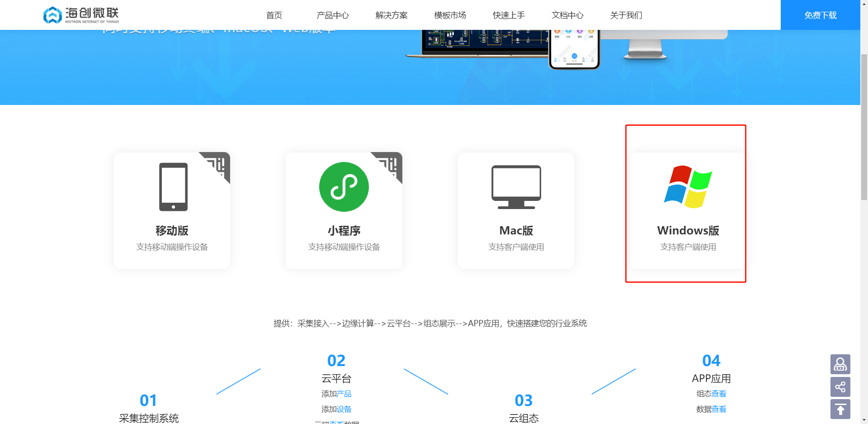Screen dimensions: 868x424
Task: Open the 模板市场 menu item
Action: point(450,15)
